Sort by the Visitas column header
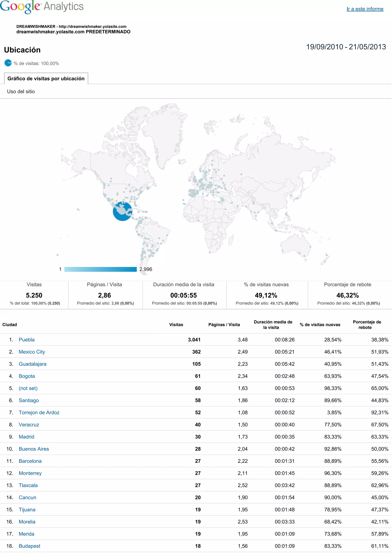Image resolution: width=392 pixels, height=555 pixels. [176, 325]
